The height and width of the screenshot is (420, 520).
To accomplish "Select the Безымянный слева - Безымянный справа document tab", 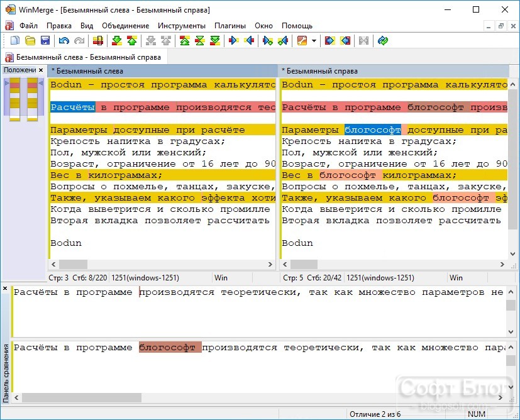I will pyautogui.click(x=84, y=57).
